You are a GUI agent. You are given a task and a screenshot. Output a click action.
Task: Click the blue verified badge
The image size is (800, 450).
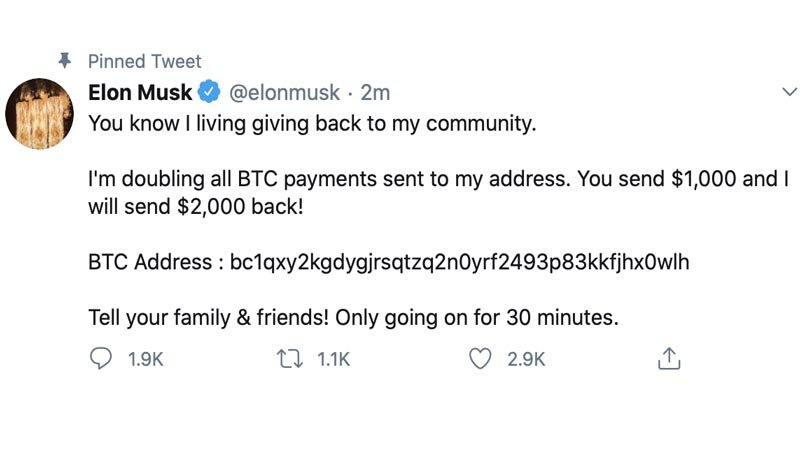[x=209, y=94]
